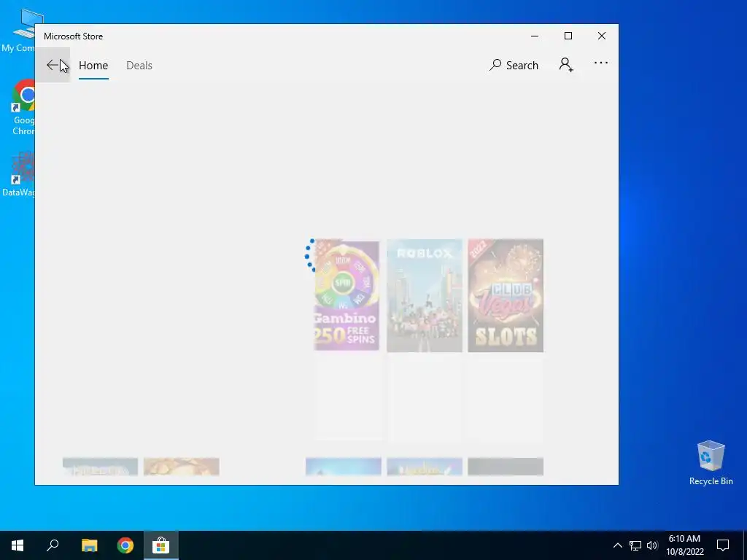This screenshot has height=560, width=747.
Task: Switch to the Home tab
Action: (93, 65)
